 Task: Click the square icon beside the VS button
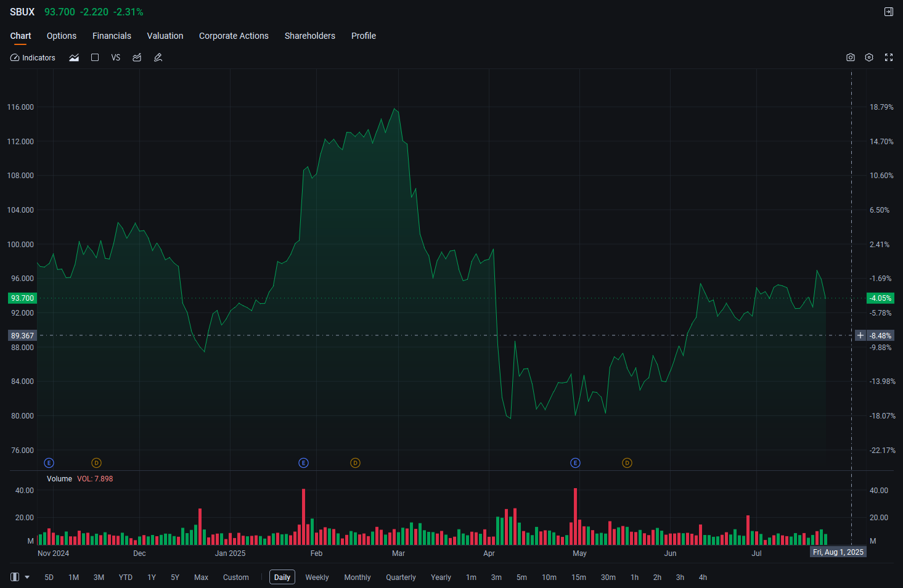click(95, 57)
